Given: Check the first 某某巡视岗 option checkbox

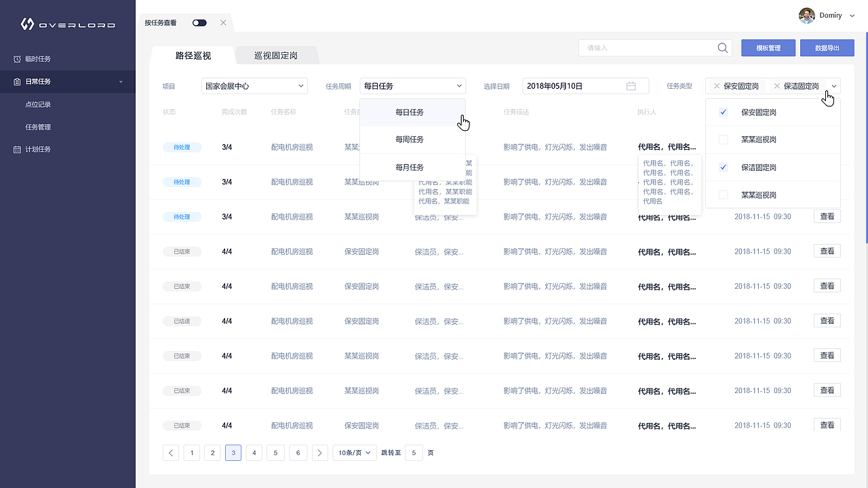Looking at the screenshot, I should pos(724,140).
